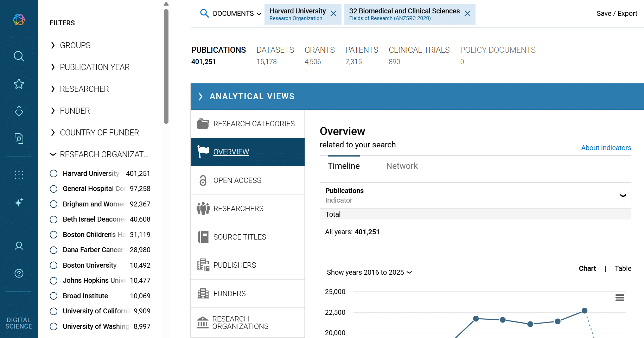Open the search magnifier in sidebar

tap(19, 56)
